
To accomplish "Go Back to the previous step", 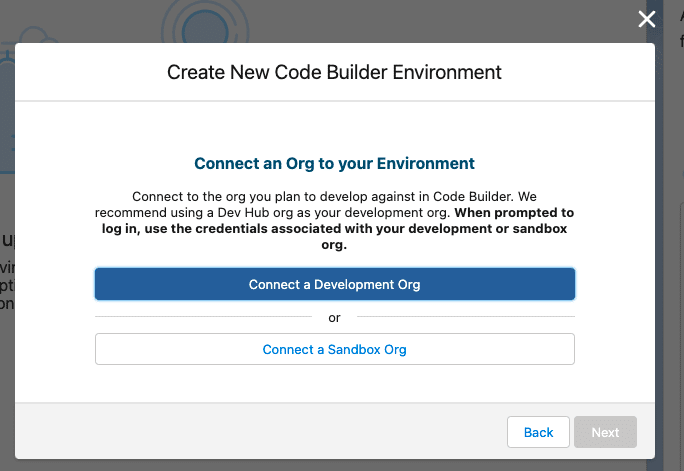I will 538,432.
